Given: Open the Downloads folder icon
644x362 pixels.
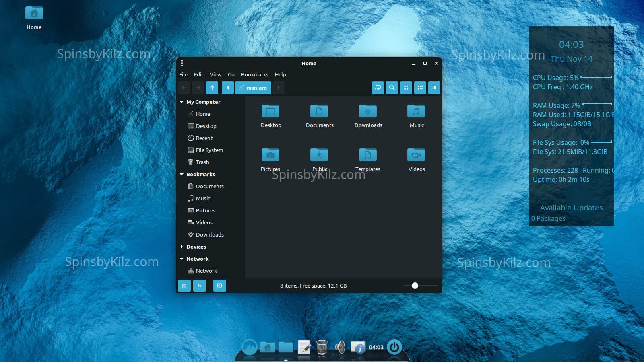Looking at the screenshot, I should (368, 112).
